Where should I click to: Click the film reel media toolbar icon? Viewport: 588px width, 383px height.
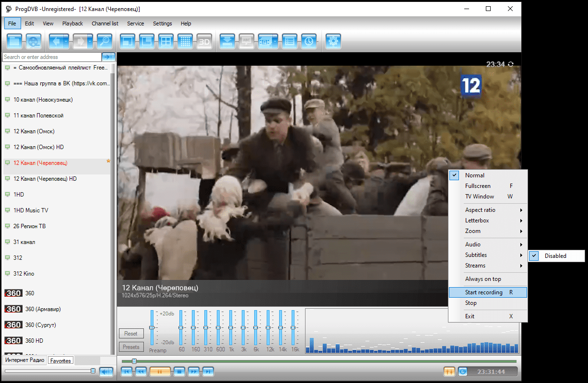[x=34, y=42]
